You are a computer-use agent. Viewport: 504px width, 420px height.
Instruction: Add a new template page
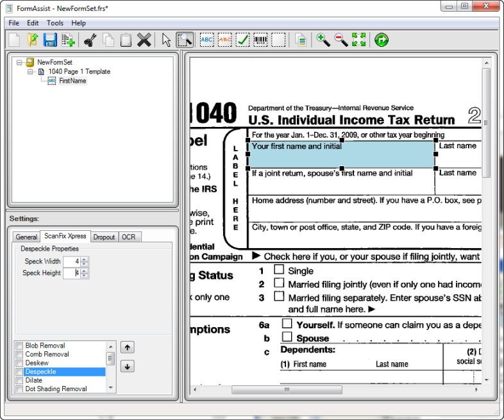(68, 40)
